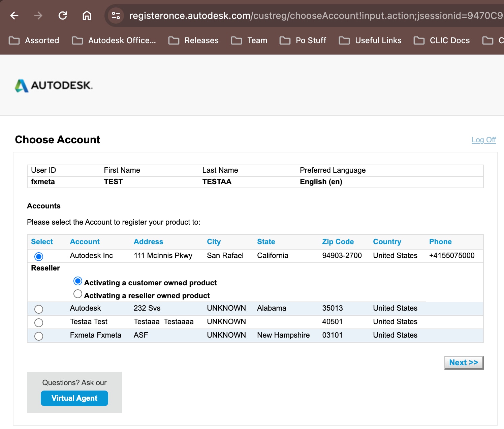
Task: Expand the Autodesk Office bookmarks folder
Action: tap(114, 40)
